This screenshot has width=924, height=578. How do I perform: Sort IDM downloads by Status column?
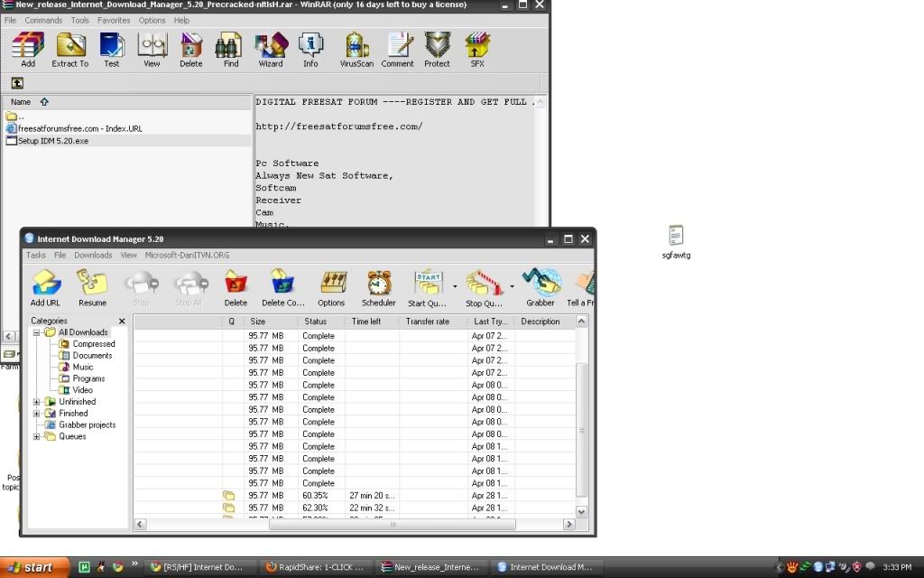[x=322, y=322]
